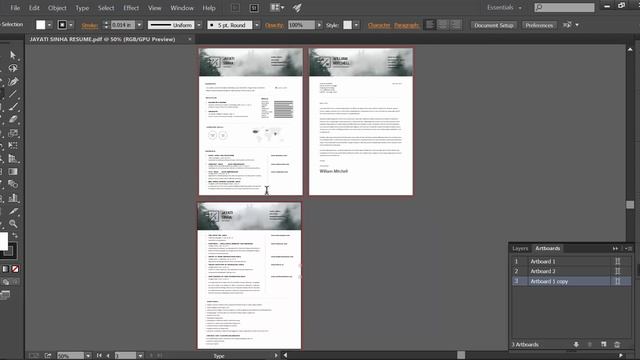
Task: Open the zoom level 50% dropdown
Action: click(88, 356)
